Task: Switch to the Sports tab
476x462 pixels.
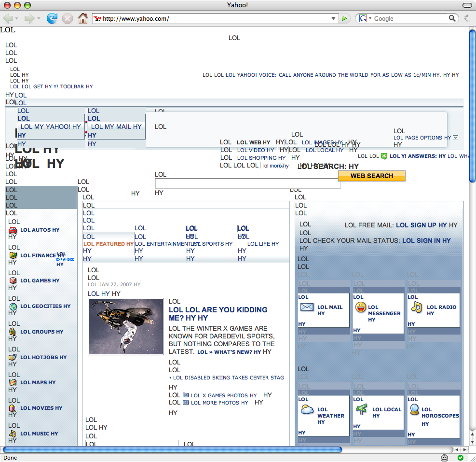Action: coord(212,244)
